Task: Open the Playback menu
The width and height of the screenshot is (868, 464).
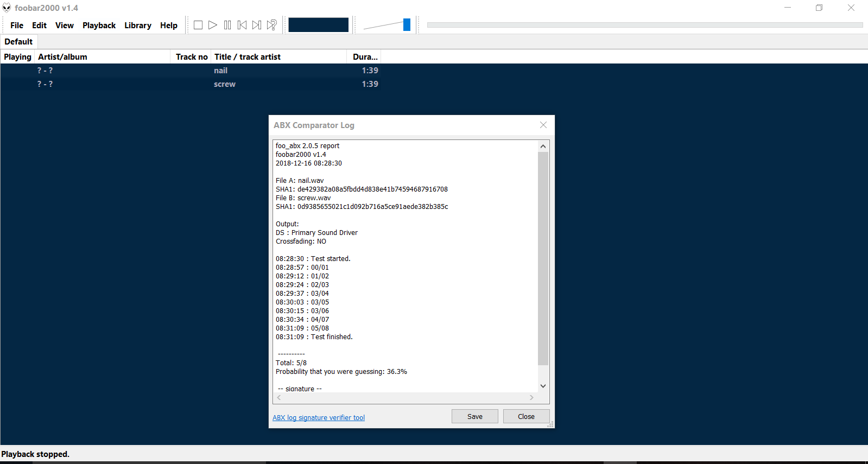Action: [x=99, y=26]
